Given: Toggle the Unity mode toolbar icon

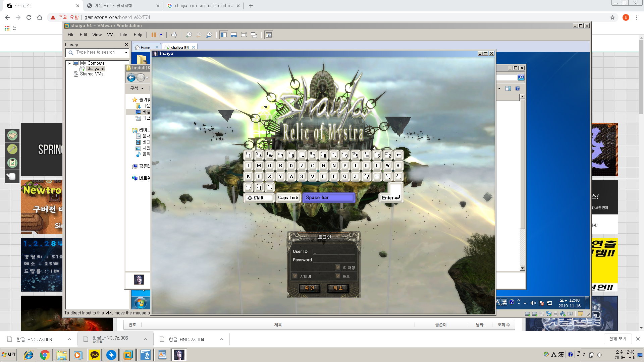Looking at the screenshot, I should click(254, 35).
